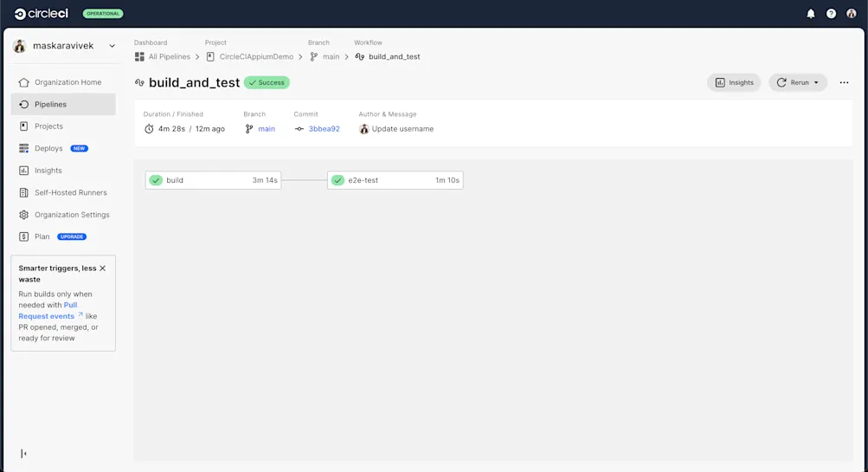Viewport: 868px width, 472px height.
Task: Click the Projects sidebar icon
Action: [24, 126]
